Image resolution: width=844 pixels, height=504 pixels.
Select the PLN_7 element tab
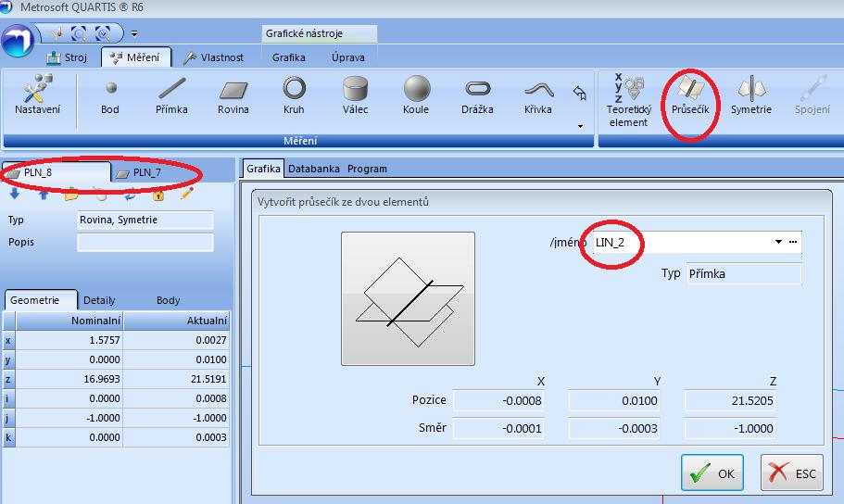pos(139,173)
